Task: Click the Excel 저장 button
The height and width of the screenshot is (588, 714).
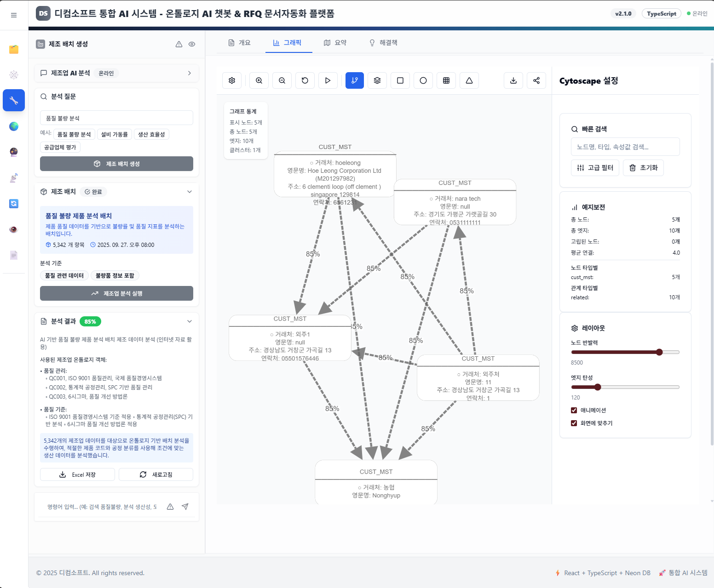Action: point(77,474)
